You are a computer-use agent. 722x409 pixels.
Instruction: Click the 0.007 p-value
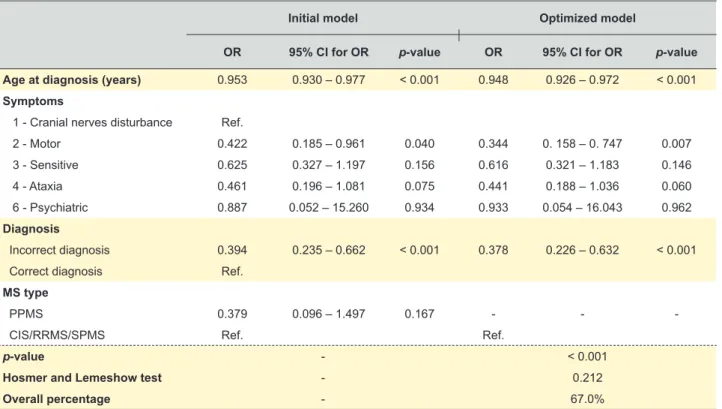pyautogui.click(x=676, y=144)
